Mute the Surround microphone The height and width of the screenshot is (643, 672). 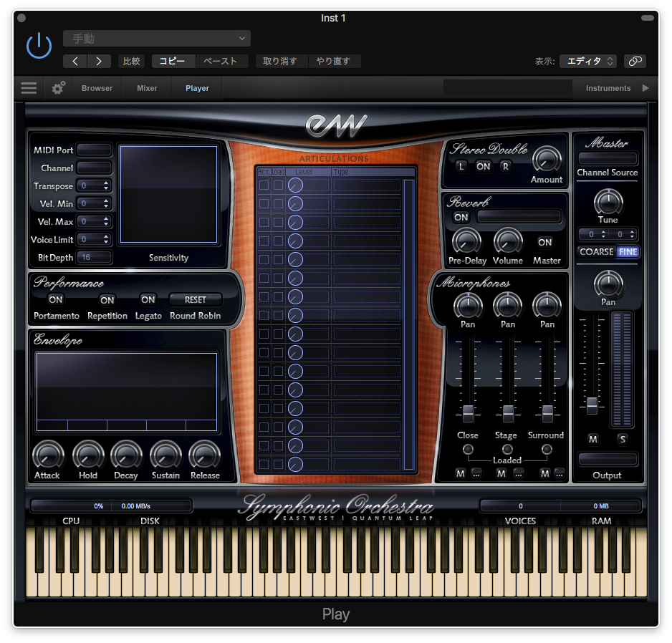tap(544, 474)
